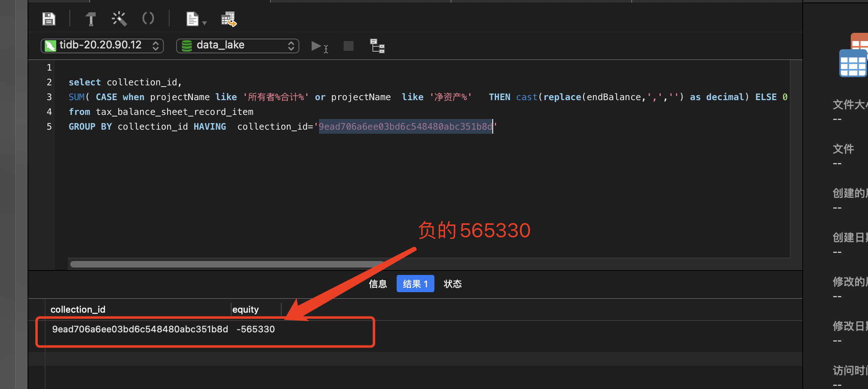Screen dimensions: 868x389
Task: Click the 'select collection_id,' line in the editor
Action: 125,82
